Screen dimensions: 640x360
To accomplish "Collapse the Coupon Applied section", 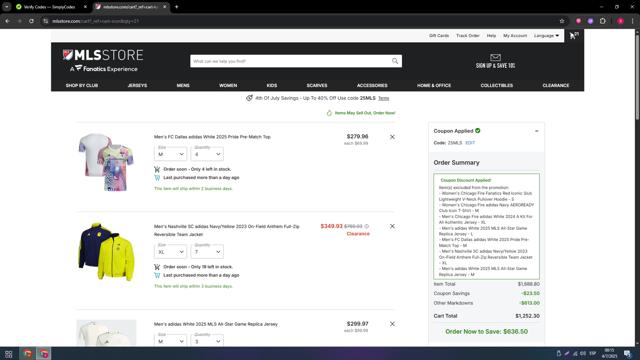I will coord(536,131).
